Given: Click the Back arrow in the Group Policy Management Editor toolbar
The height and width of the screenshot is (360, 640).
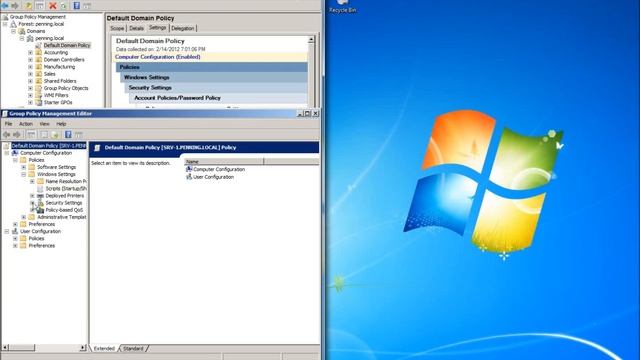Looking at the screenshot, I should coord(7,135).
